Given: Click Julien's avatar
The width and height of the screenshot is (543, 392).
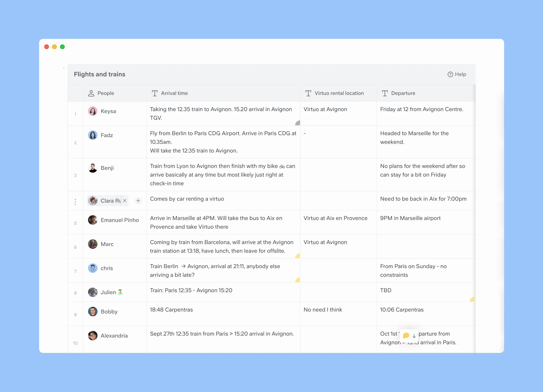Looking at the screenshot, I should (x=93, y=292).
